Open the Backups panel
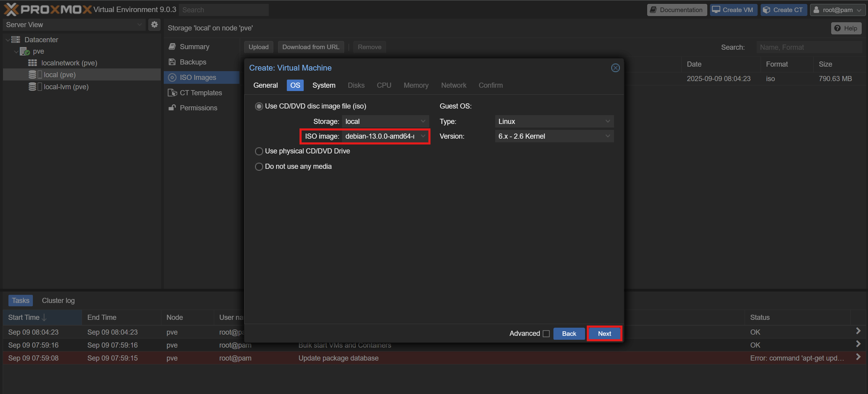Viewport: 868px width, 394px height. click(193, 62)
